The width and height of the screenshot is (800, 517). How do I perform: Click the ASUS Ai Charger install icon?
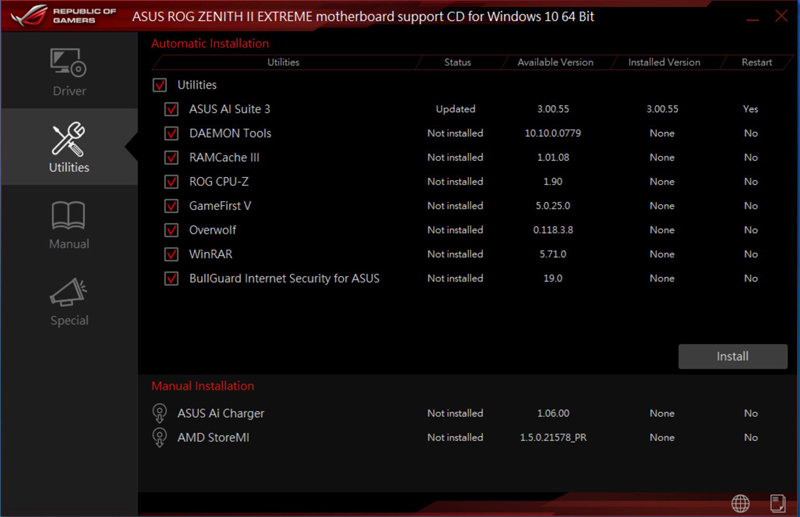159,413
